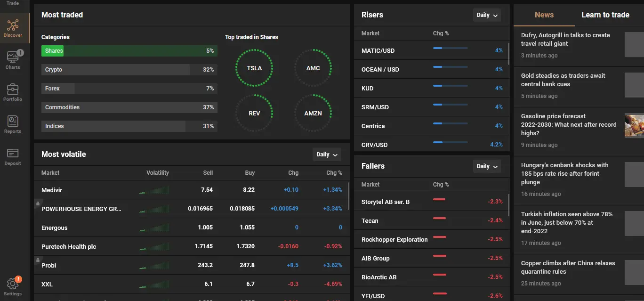This screenshot has width=644, height=301.
Task: Click Puretech sell price 1.7145
Action: tap(204, 246)
